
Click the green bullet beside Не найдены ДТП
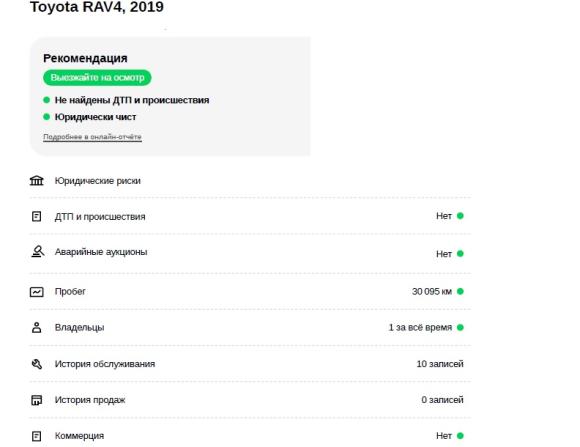point(47,100)
